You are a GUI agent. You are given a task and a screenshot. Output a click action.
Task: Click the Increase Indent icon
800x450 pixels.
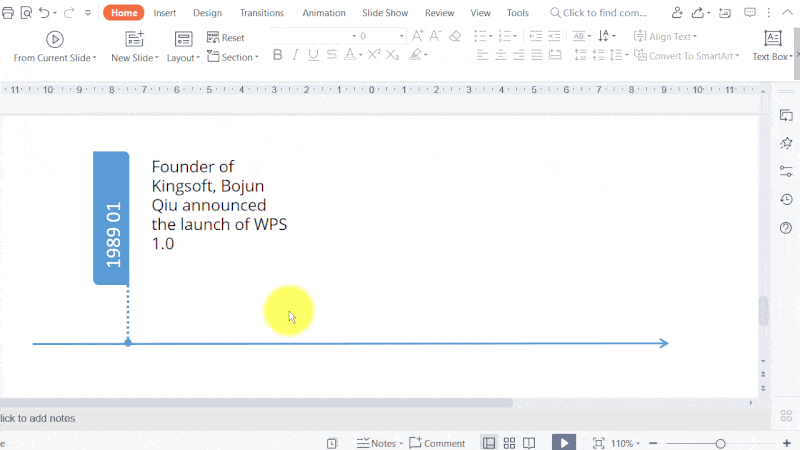pyautogui.click(x=554, y=36)
